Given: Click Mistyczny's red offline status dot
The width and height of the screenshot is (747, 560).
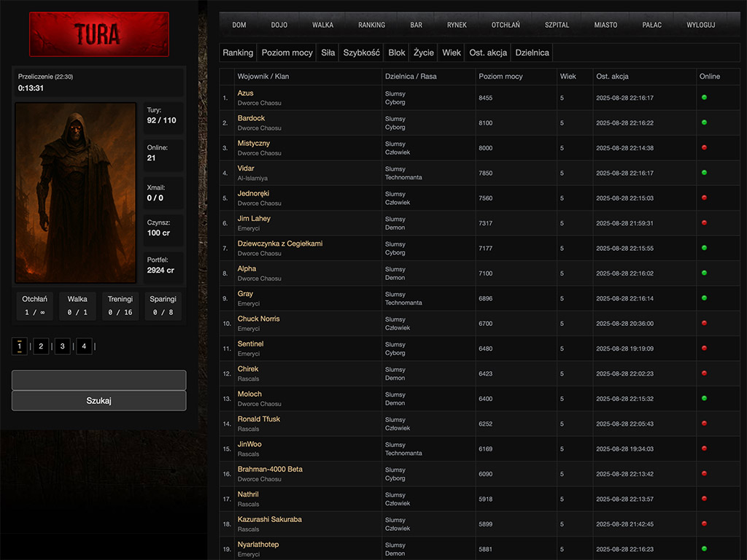Looking at the screenshot, I should coord(704,148).
